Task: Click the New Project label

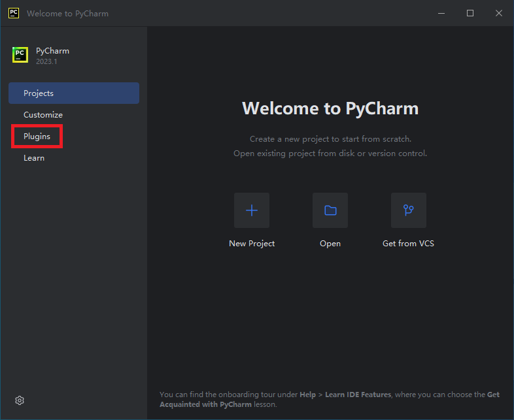Action: [x=252, y=244]
